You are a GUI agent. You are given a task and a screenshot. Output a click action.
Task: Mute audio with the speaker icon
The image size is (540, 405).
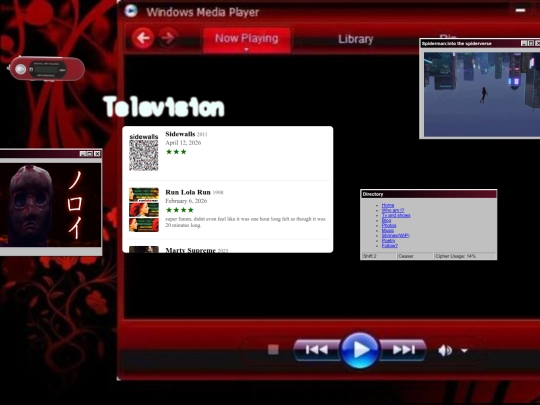[445, 350]
